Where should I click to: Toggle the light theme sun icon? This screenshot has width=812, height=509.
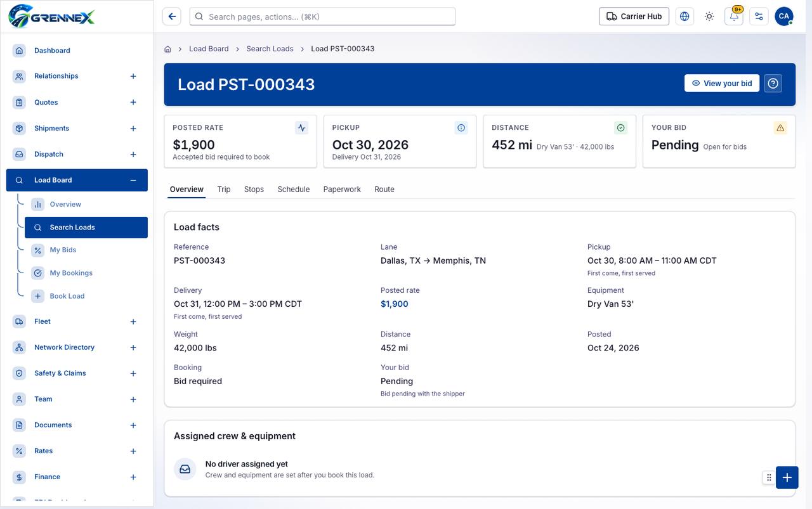[x=709, y=16]
